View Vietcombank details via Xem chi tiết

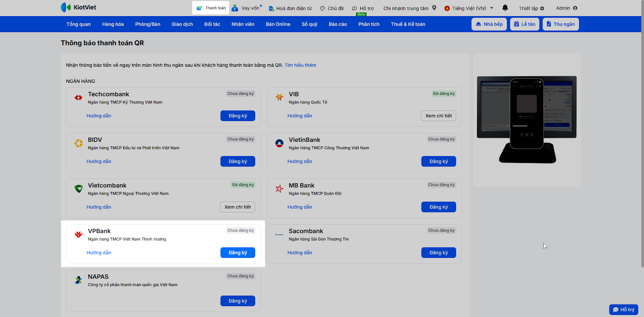pyautogui.click(x=238, y=207)
